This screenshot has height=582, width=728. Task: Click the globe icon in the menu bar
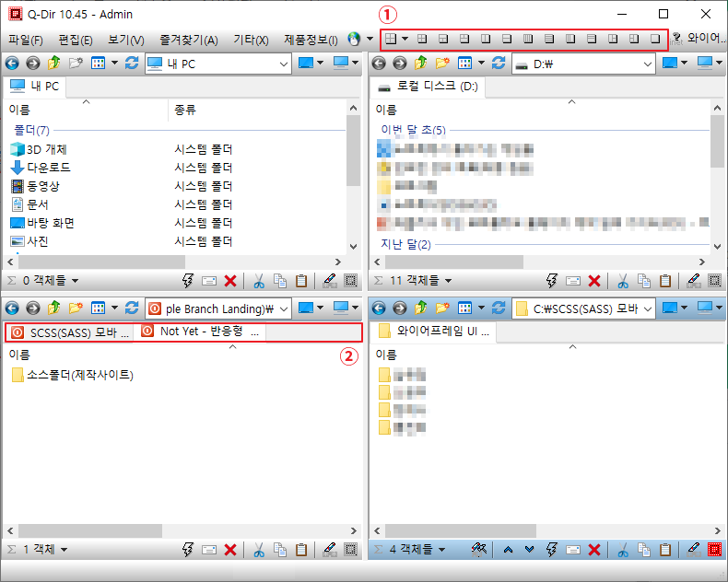[354, 40]
